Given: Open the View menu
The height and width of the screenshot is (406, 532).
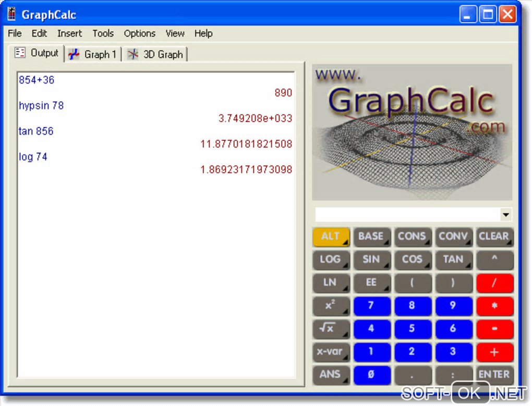Looking at the screenshot, I should (175, 33).
